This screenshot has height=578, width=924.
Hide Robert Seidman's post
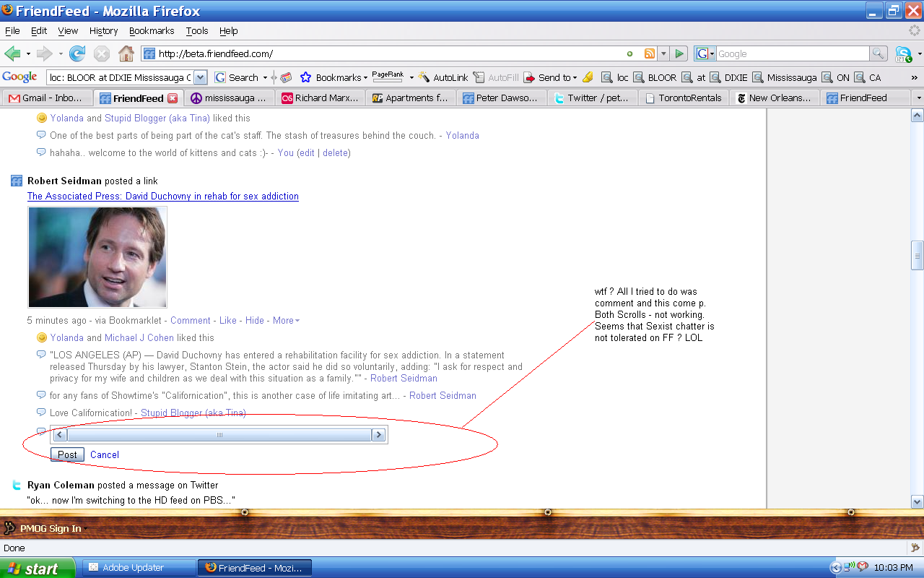pyautogui.click(x=255, y=320)
